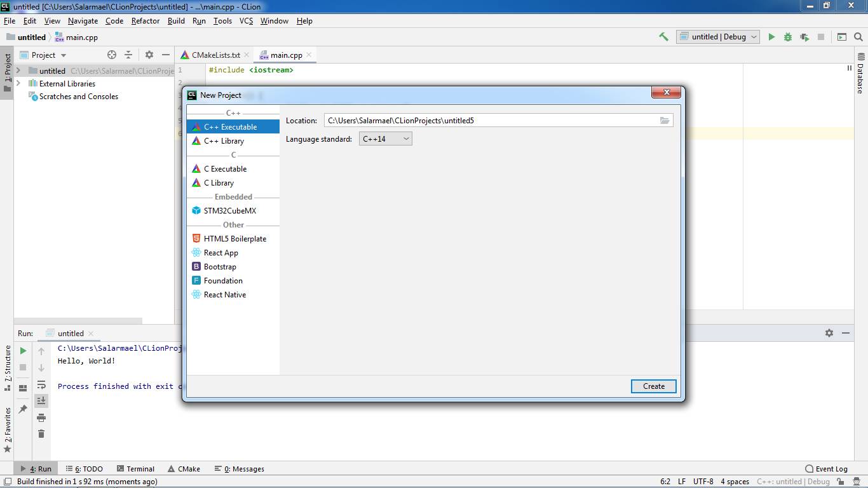
Task: Click 4 spaces indent selector in status bar
Action: [x=735, y=482]
